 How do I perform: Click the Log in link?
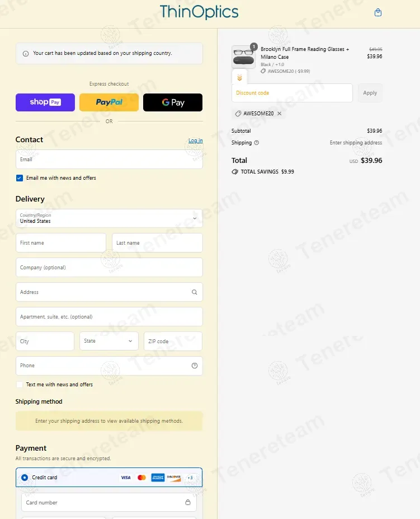tap(195, 141)
